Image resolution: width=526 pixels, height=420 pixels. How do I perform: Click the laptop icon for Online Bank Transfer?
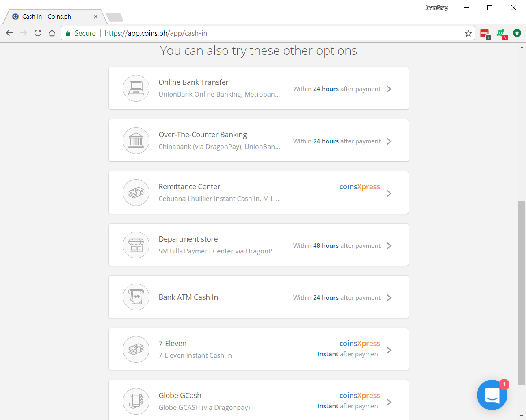click(x=136, y=88)
